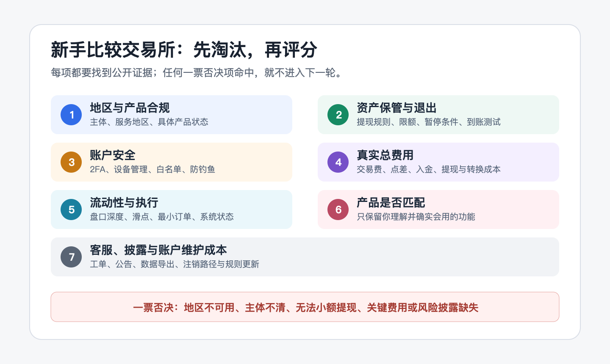Click the subtitle 只保留你理解并确实会用的功能
Viewport: 610px width, 364px height.
pyautogui.click(x=416, y=217)
